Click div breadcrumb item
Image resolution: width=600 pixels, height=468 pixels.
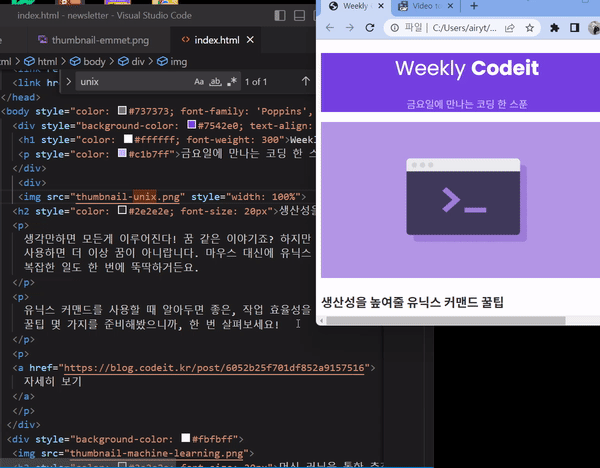(131, 62)
